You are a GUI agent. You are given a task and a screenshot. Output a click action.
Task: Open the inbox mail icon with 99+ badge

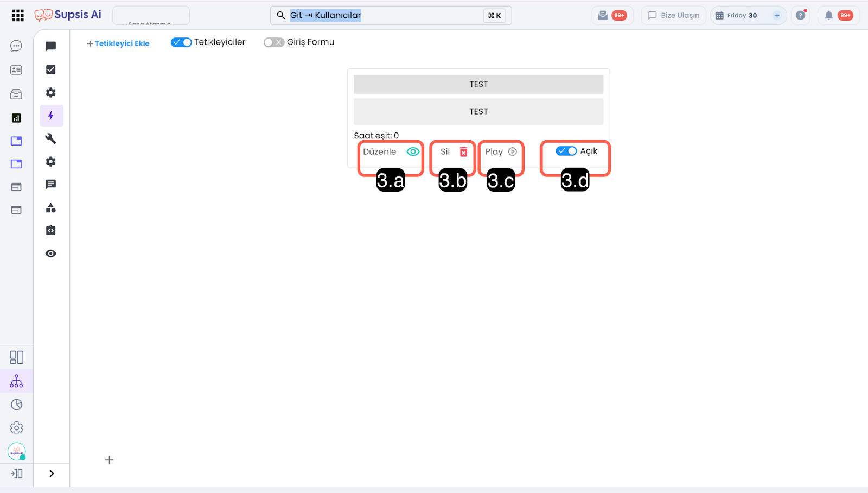click(603, 15)
